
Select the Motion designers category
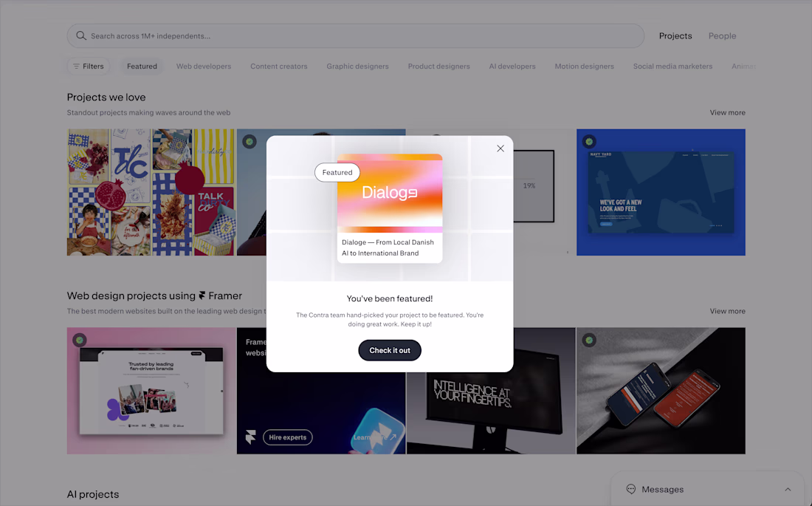pos(584,66)
